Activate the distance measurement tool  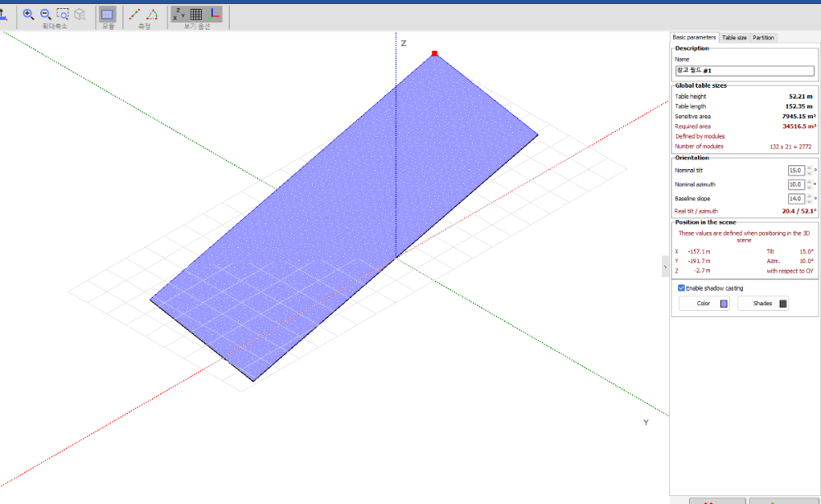click(134, 14)
